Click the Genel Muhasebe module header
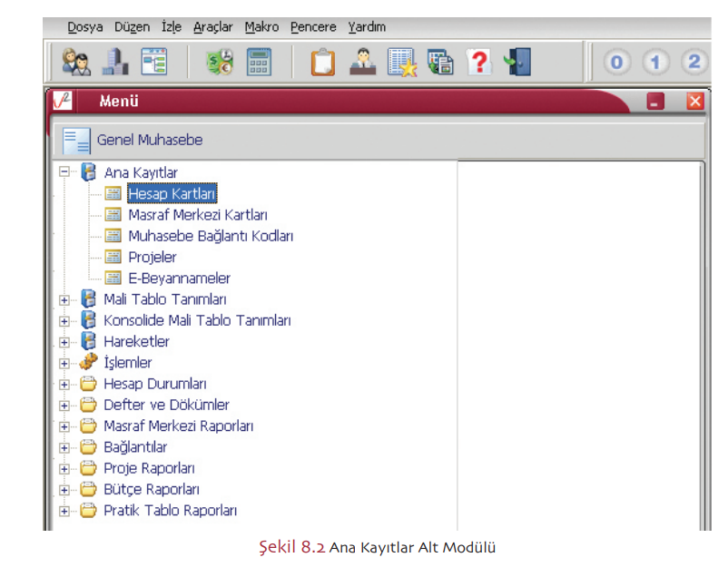Image resolution: width=728 pixels, height=577 pixels. coord(150,140)
